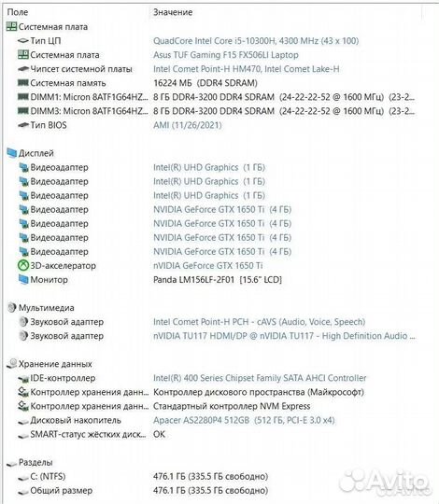Open the Intel Comet Point-H PCH cAVS link
Screen dimensions: 439x504
pos(260,322)
